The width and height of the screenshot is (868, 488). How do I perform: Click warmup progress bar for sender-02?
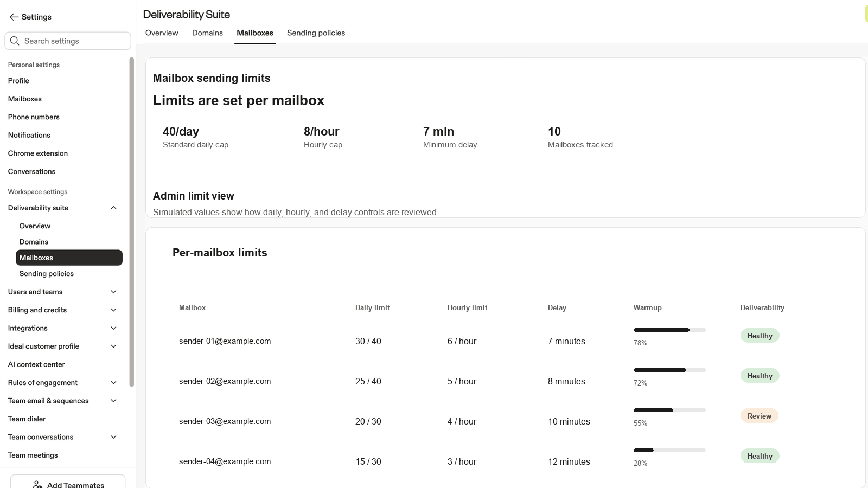[669, 370]
